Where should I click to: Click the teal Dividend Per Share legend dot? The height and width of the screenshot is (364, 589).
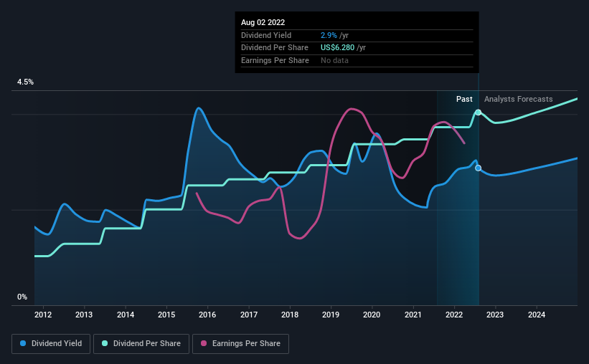tap(105, 343)
